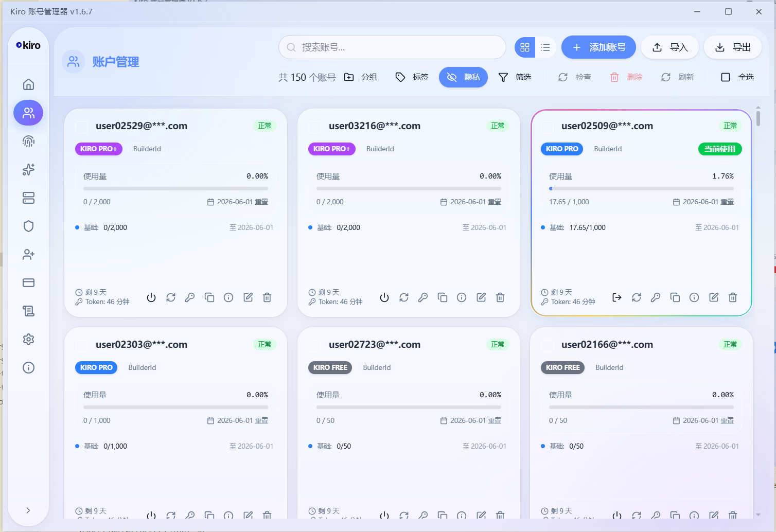Click the 搜索账号 search field
This screenshot has height=532, width=776.
[392, 47]
